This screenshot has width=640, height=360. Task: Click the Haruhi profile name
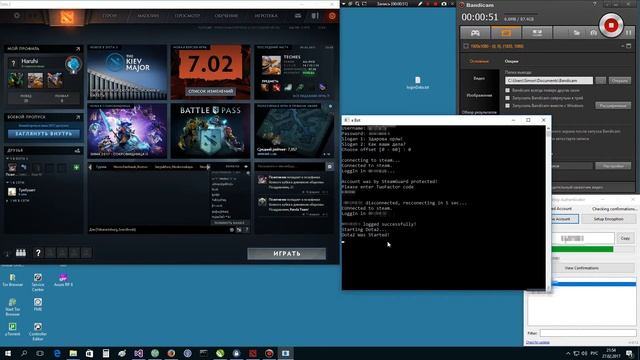click(29, 61)
